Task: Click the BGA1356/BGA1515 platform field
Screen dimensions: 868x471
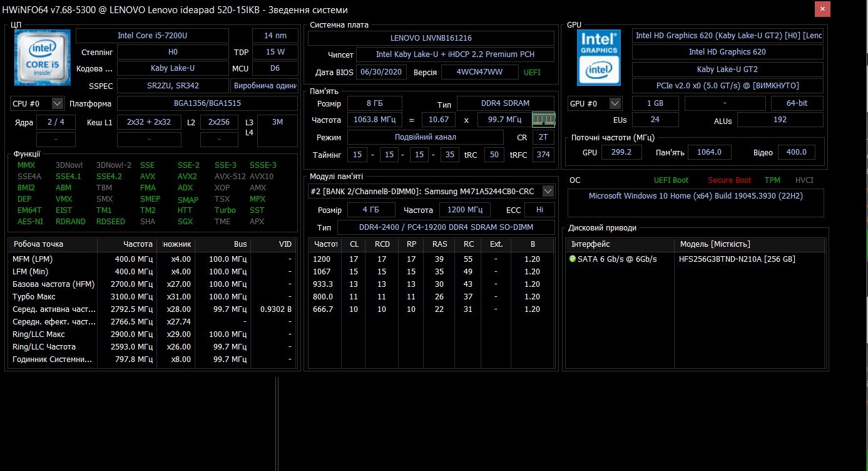Action: [207, 103]
